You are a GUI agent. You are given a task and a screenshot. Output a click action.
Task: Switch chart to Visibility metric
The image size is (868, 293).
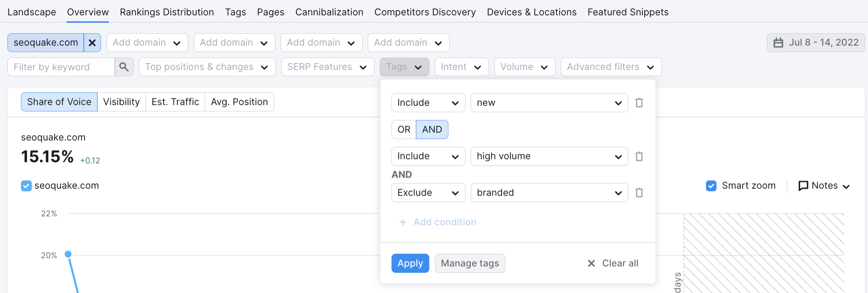tap(121, 102)
